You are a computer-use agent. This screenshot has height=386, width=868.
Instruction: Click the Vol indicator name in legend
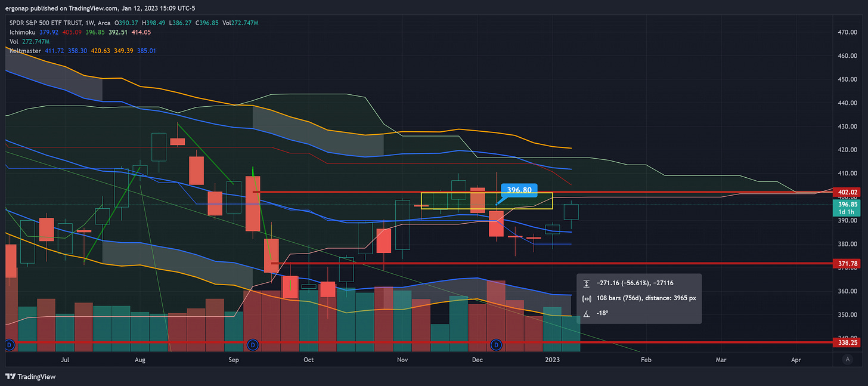pos(13,42)
